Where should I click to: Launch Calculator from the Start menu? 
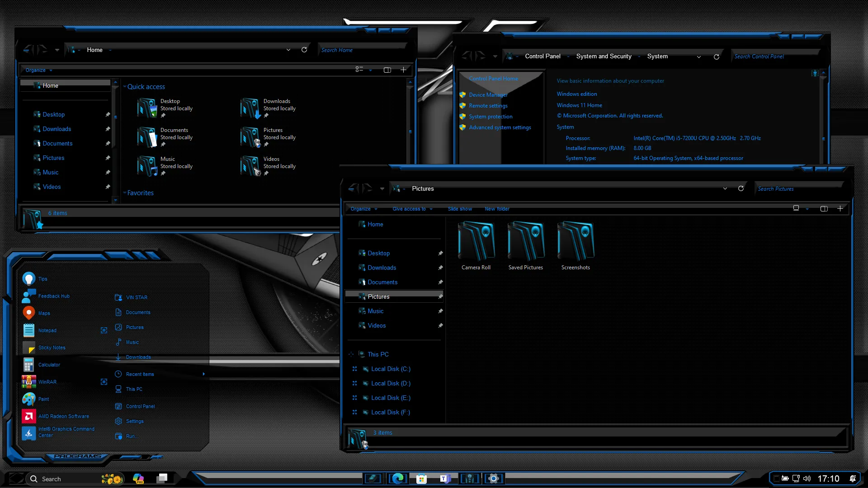(x=49, y=365)
